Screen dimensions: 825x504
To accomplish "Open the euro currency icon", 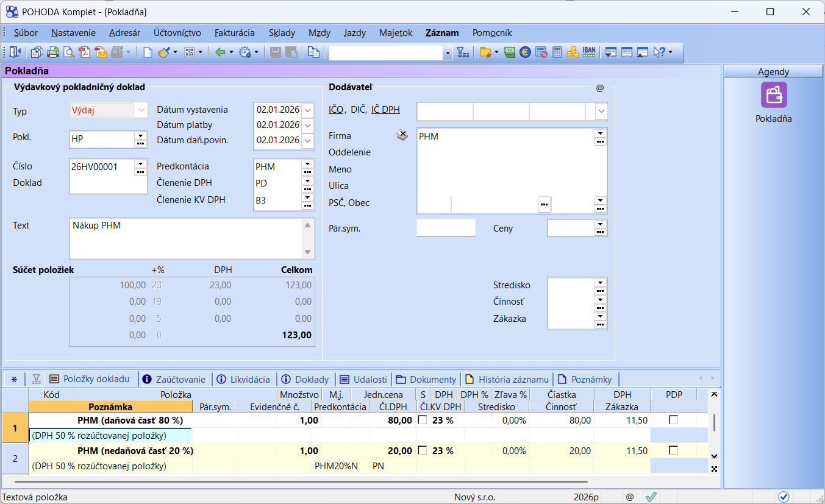I will tap(525, 52).
